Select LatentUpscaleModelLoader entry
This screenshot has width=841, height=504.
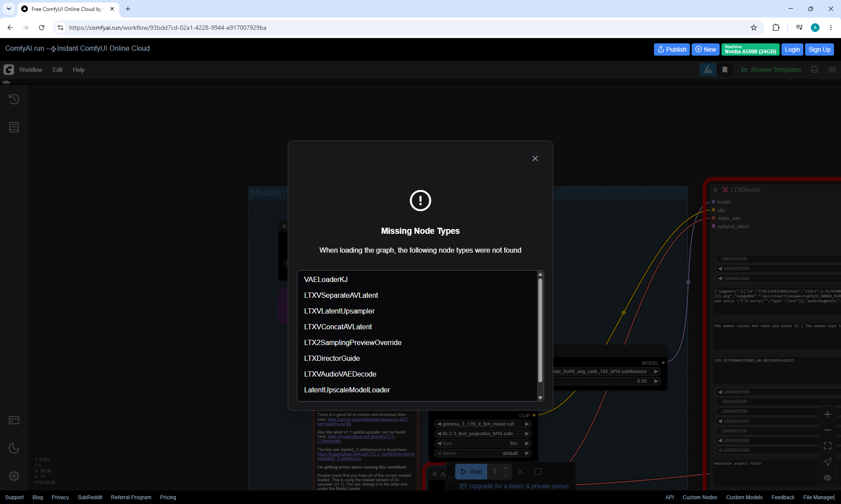347,390
